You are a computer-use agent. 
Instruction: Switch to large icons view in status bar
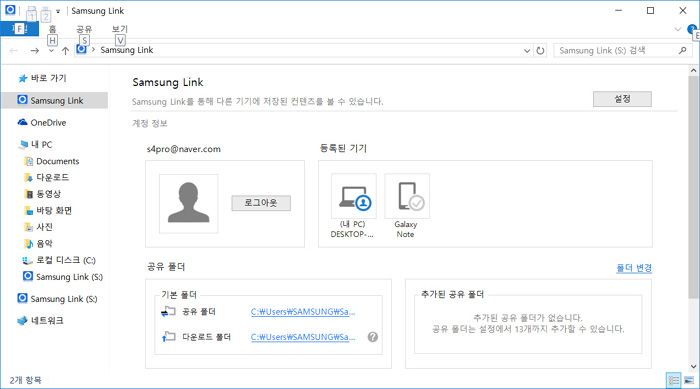689,381
